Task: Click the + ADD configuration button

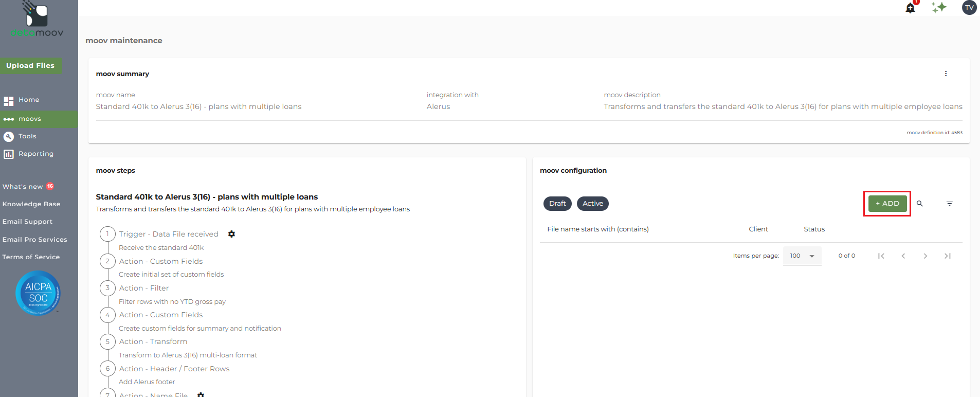Action: coord(887,204)
